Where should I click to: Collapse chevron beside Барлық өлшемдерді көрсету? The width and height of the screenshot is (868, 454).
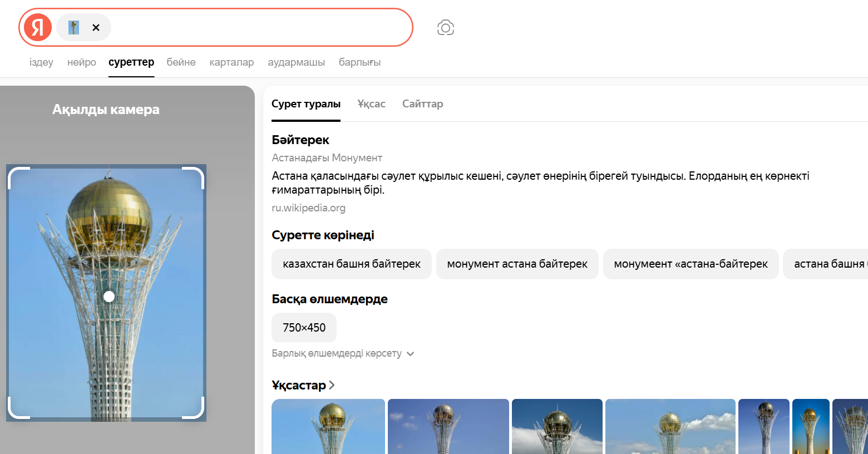tap(411, 354)
